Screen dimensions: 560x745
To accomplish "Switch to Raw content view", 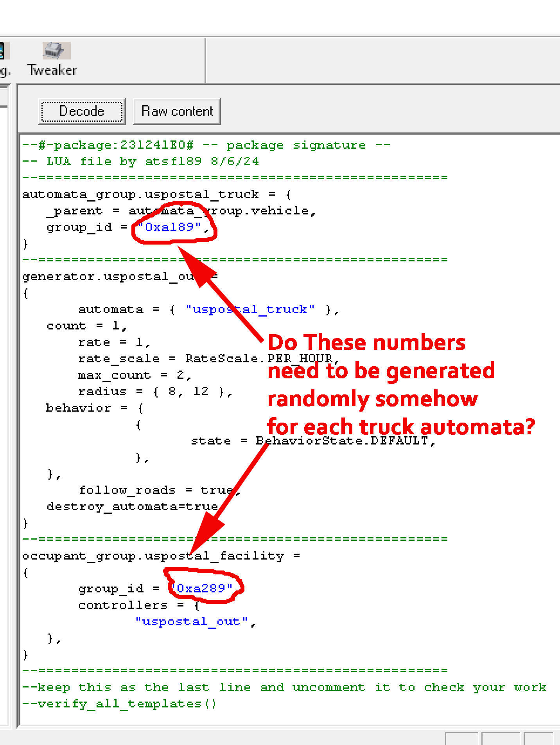I will point(177,112).
